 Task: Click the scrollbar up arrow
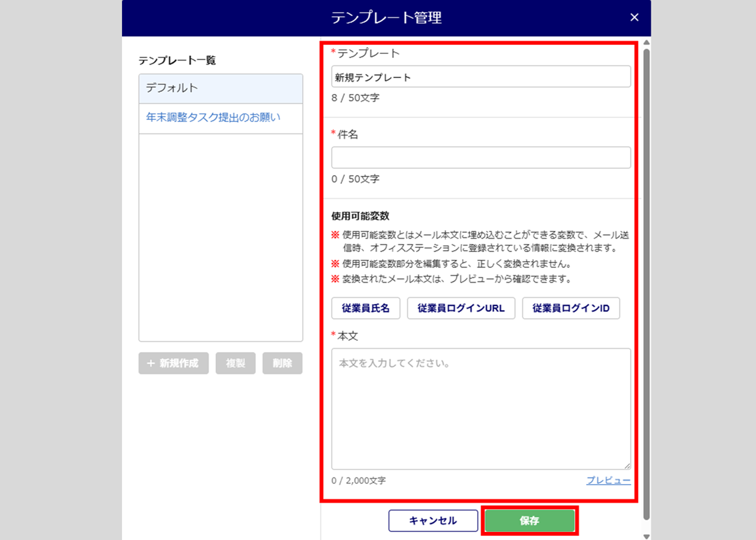tap(646, 43)
